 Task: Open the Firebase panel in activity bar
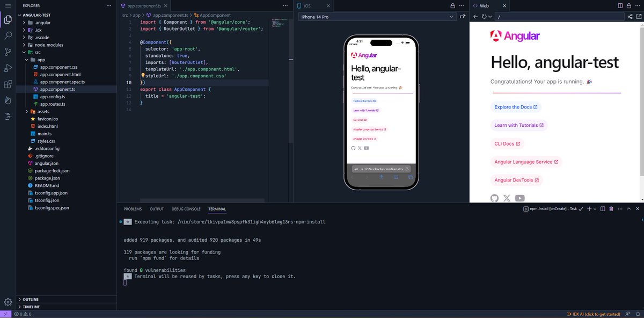coord(8,100)
